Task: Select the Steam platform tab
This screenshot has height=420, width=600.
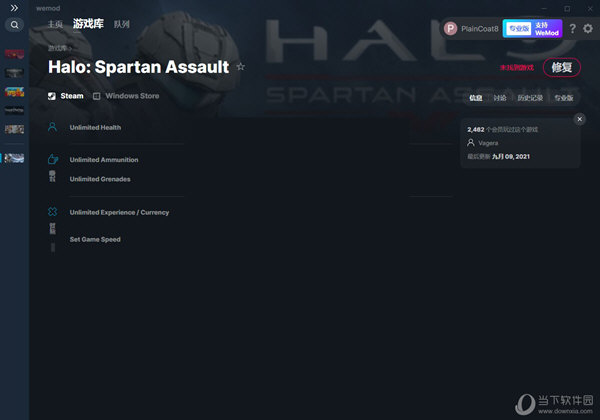Action: tap(66, 96)
